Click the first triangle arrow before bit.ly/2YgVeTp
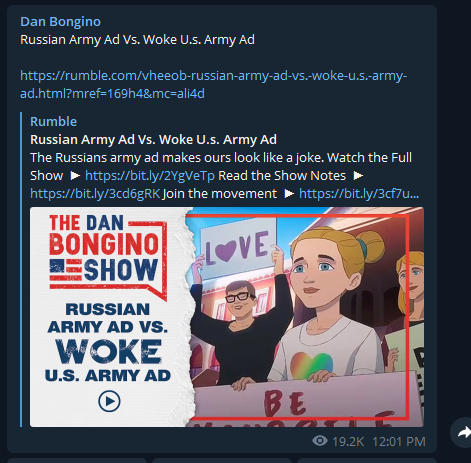 (x=75, y=176)
